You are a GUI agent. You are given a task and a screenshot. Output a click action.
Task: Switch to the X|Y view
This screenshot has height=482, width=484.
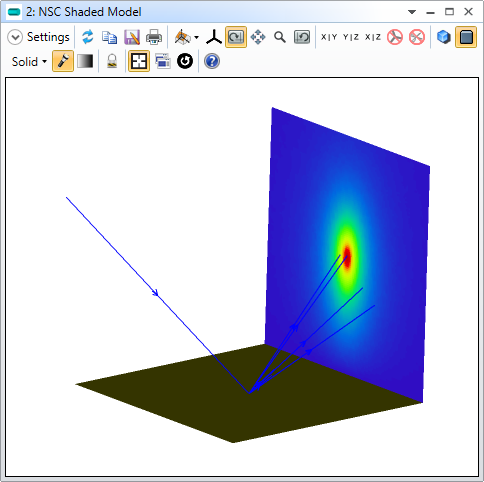click(x=329, y=37)
